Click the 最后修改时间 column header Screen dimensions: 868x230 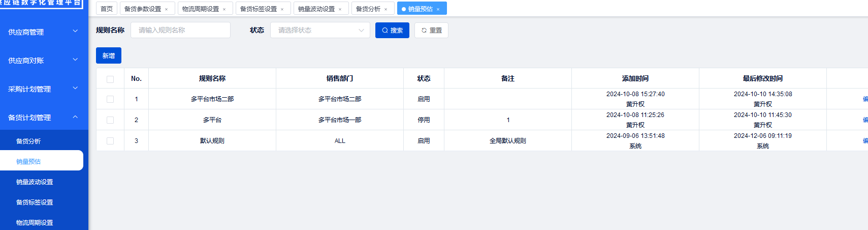click(763, 78)
